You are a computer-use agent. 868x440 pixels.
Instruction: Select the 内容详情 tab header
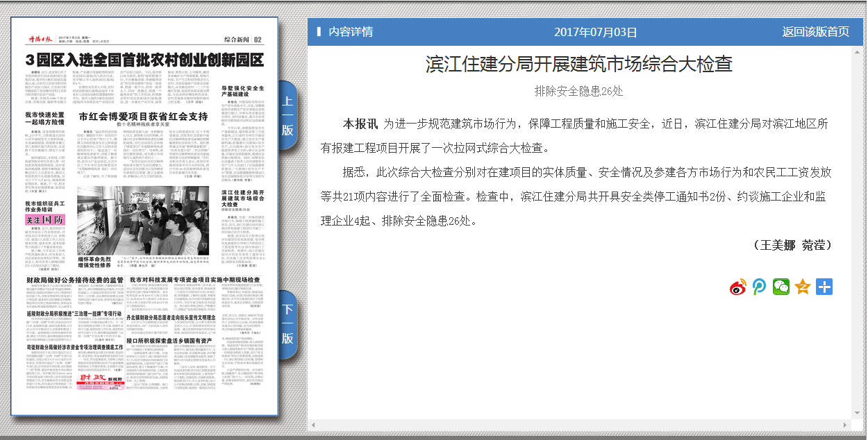351,32
